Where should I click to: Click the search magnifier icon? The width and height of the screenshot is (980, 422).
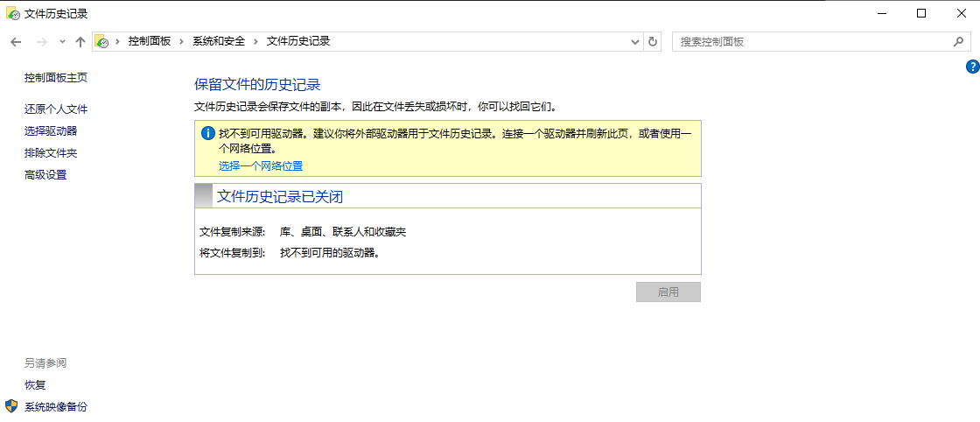pyautogui.click(x=958, y=41)
